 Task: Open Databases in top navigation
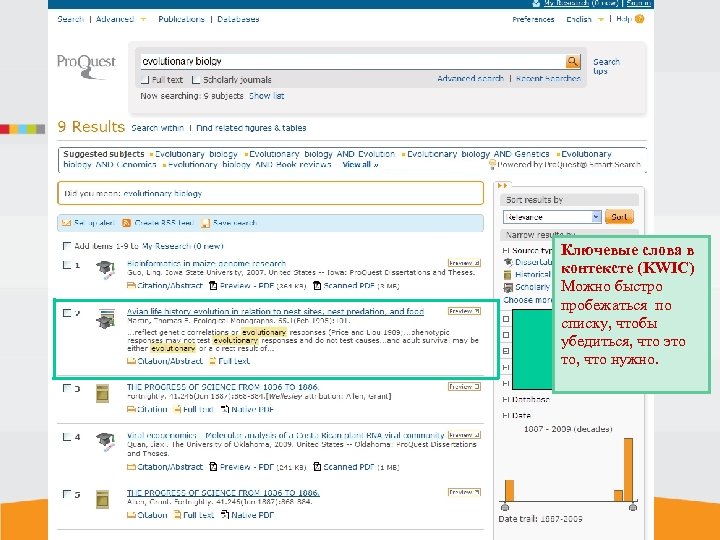click(238, 19)
